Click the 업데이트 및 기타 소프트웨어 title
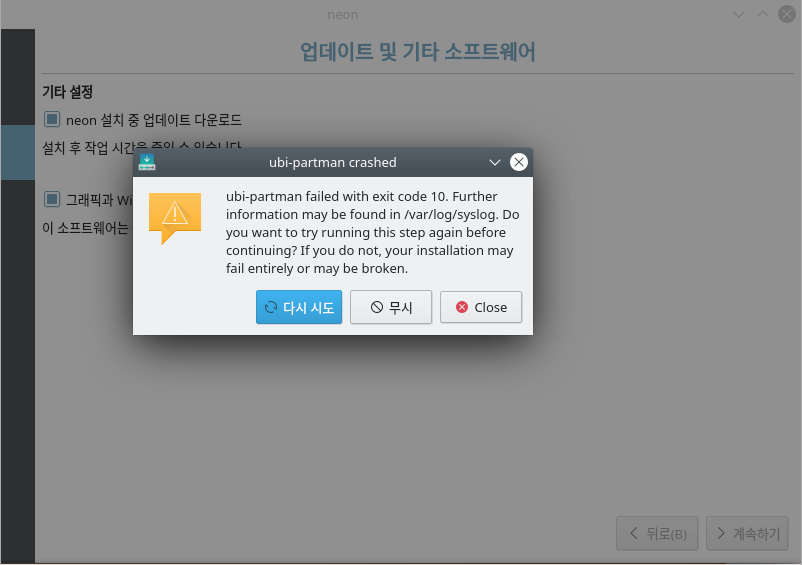This screenshot has height=565, width=802. [417, 51]
